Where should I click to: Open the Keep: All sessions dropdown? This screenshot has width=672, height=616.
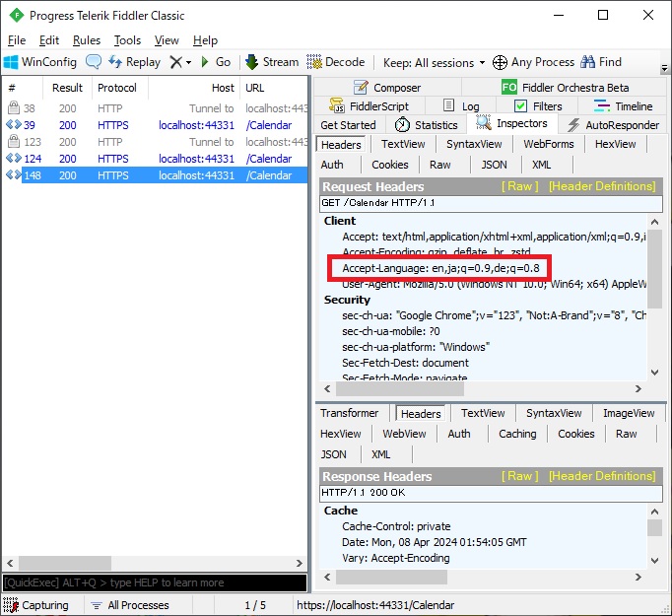coord(435,63)
